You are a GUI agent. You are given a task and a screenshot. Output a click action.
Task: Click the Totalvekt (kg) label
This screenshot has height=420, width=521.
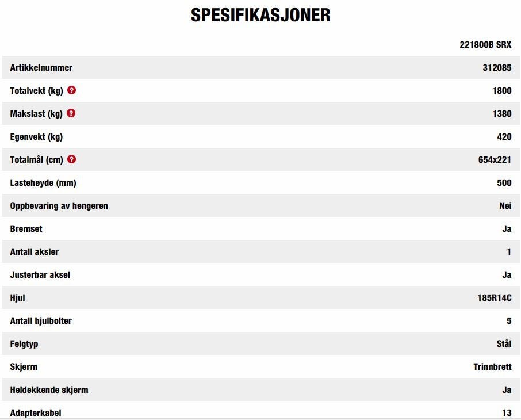(x=37, y=91)
